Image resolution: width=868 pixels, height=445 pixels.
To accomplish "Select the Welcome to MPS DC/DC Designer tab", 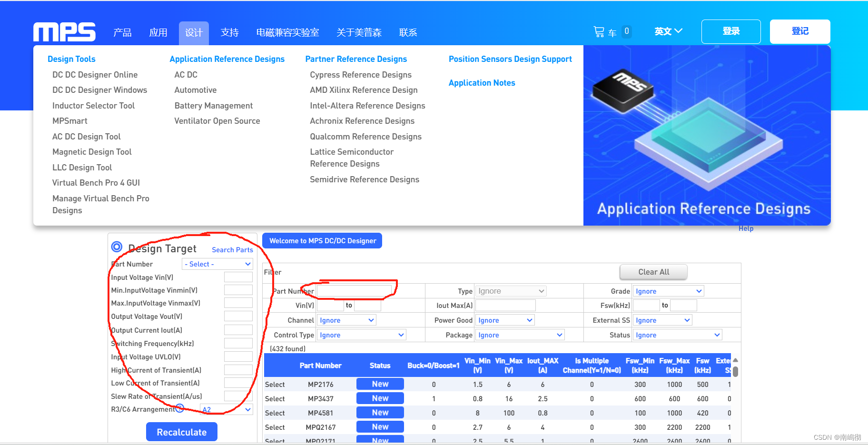I will pyautogui.click(x=323, y=241).
